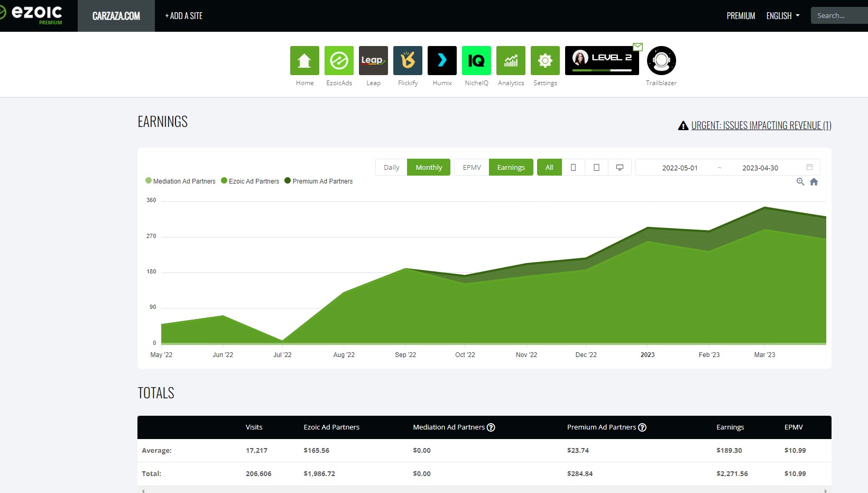Screen dimensions: 868x493
Task: Open the date range calendar icon
Action: point(809,167)
